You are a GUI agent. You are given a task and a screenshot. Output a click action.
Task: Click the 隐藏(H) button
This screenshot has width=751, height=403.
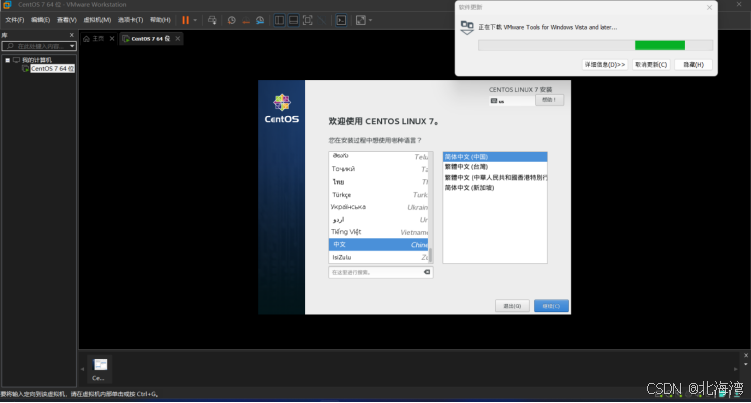tap(693, 65)
